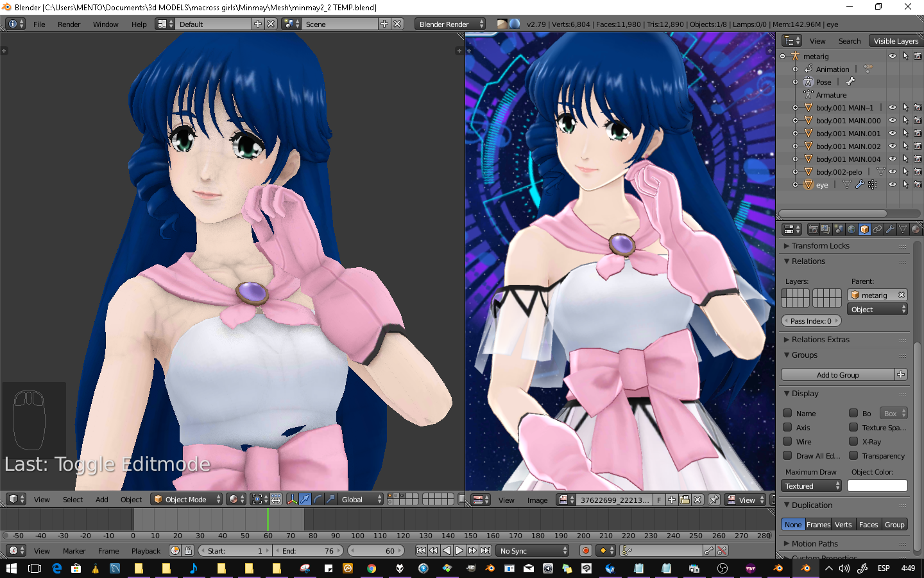Expand the Transform Locks panel
The height and width of the screenshot is (578, 924).
click(820, 245)
